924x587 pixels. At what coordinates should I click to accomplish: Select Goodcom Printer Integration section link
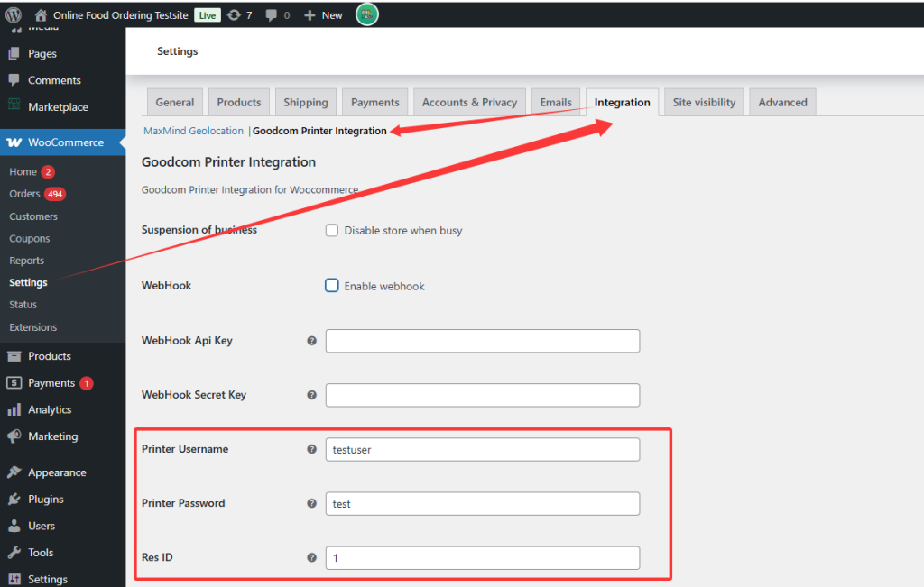[319, 131]
